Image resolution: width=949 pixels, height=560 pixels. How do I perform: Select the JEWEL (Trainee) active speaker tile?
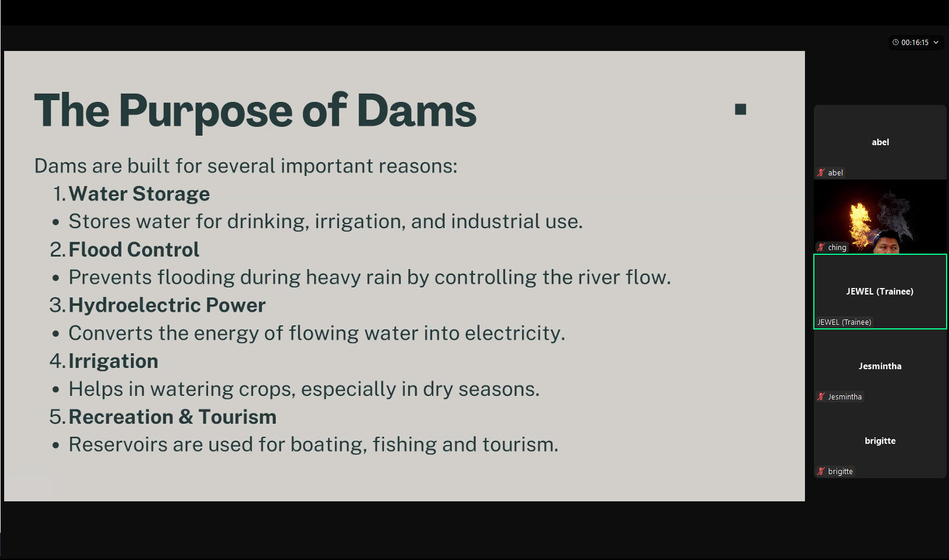point(880,292)
